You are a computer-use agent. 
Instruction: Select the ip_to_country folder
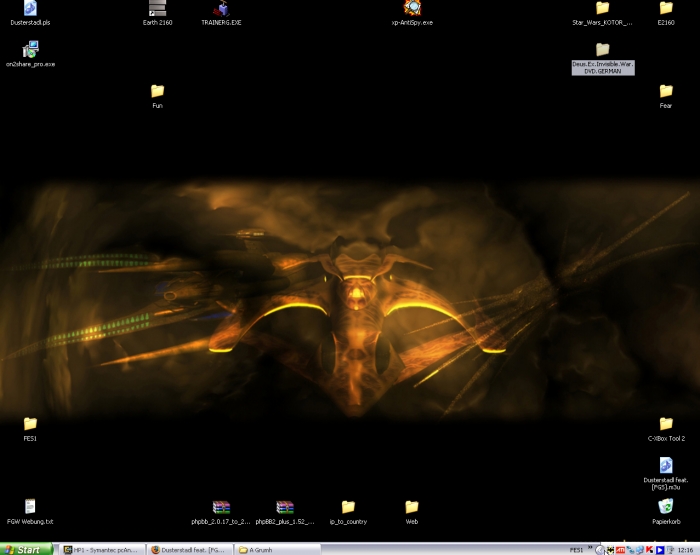tap(348, 512)
